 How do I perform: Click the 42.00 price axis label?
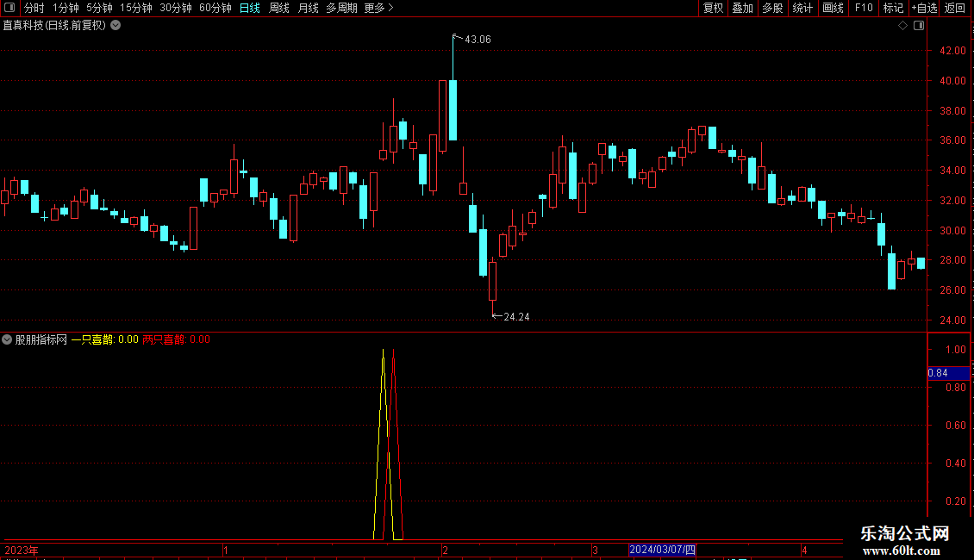tap(952, 51)
